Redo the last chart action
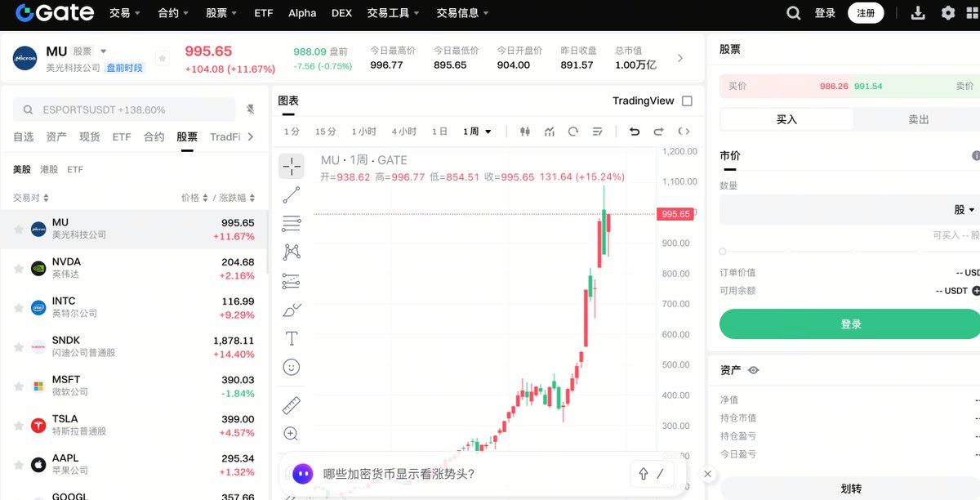The image size is (980, 500). 659,132
